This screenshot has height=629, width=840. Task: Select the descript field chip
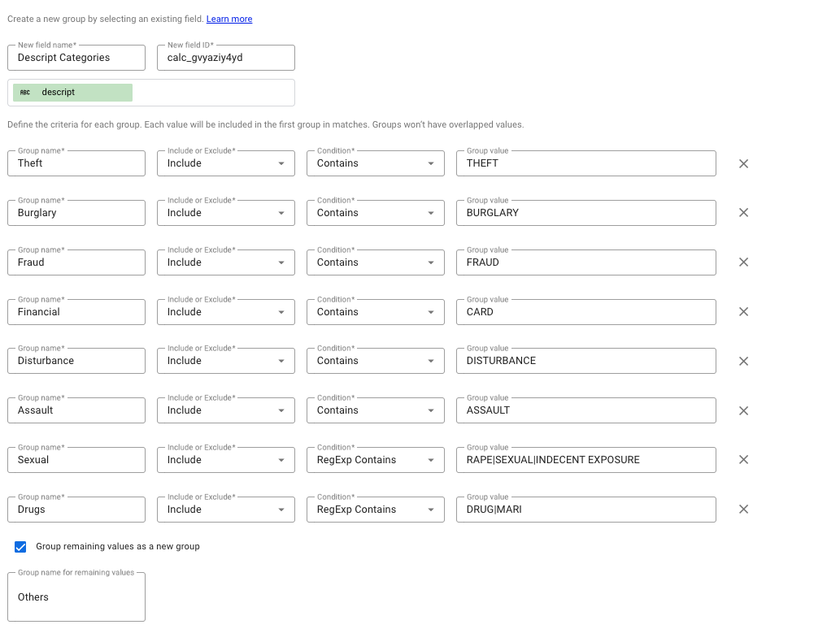[x=72, y=93]
